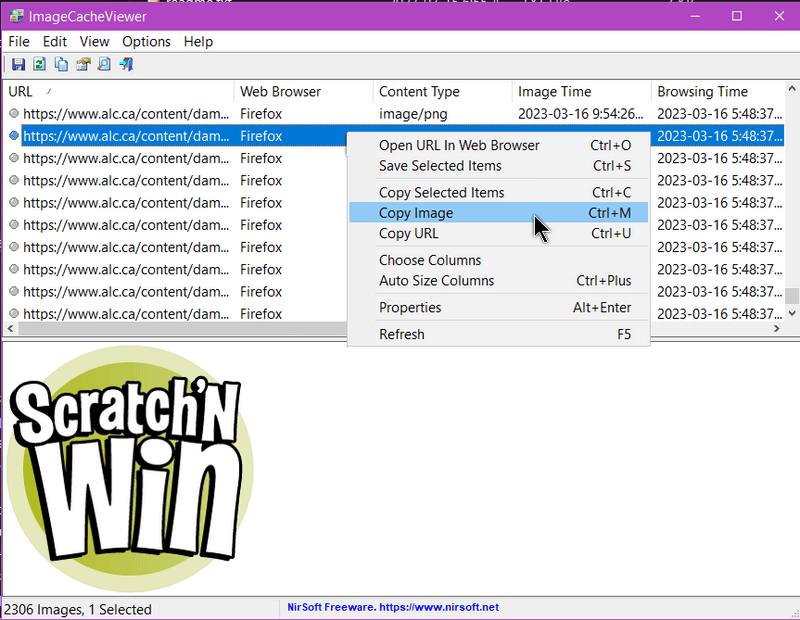800x620 pixels.
Task: Sort by the URL column header
Action: coord(118,91)
